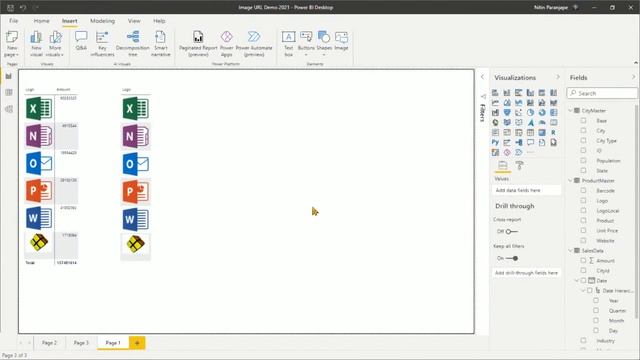Screen dimensions: 640x360
Task: Collapse the Visualizations pane chevron
Action: coord(558,77)
